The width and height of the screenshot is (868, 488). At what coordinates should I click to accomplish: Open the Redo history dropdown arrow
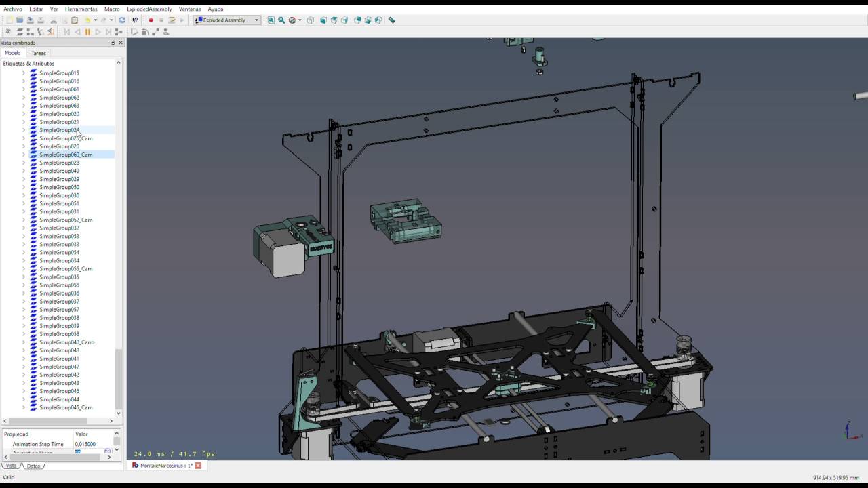[111, 20]
